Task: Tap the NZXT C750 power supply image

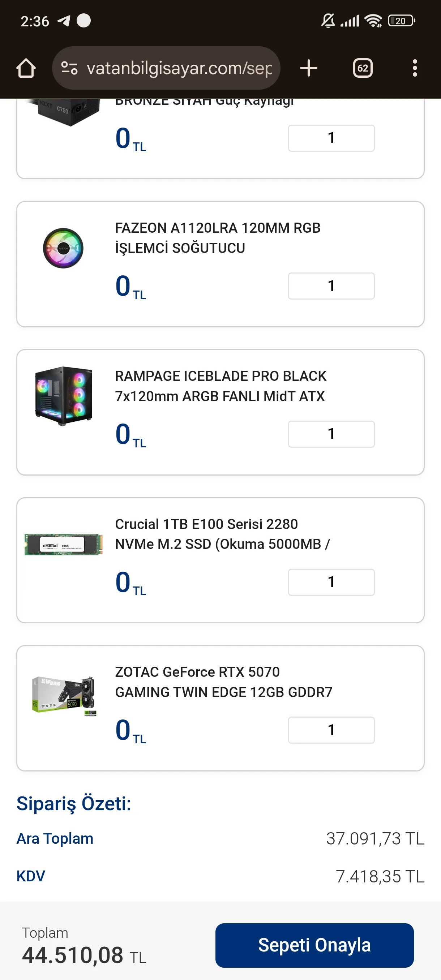Action: click(x=68, y=111)
